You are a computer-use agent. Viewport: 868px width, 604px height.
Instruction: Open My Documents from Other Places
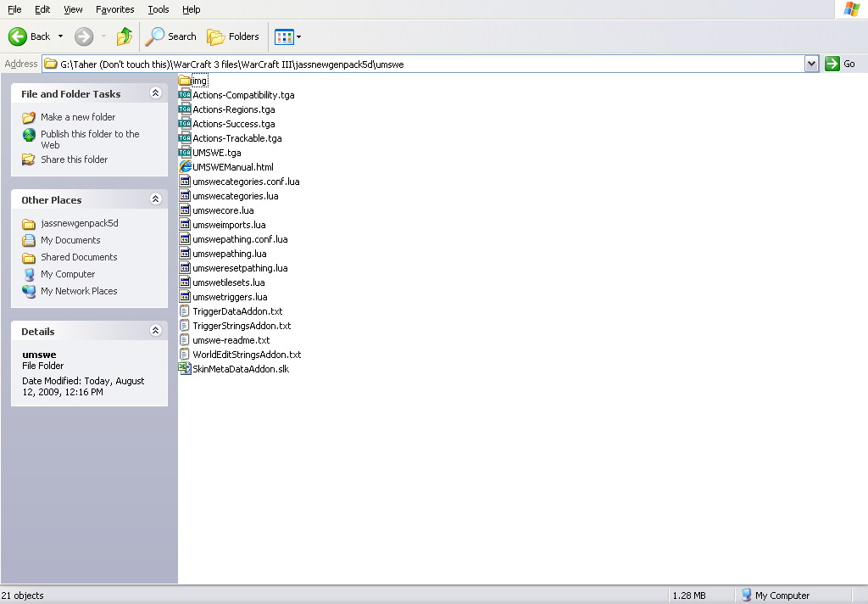coord(70,240)
